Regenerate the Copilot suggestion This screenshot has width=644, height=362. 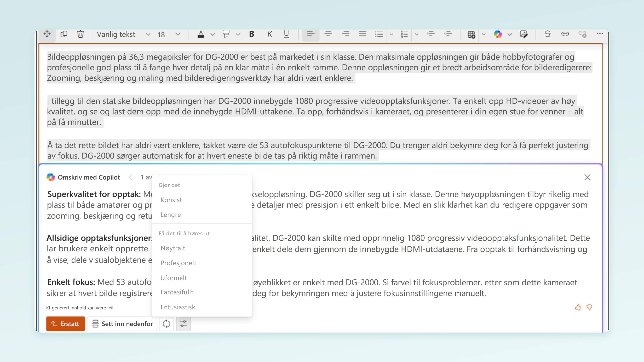(x=167, y=324)
